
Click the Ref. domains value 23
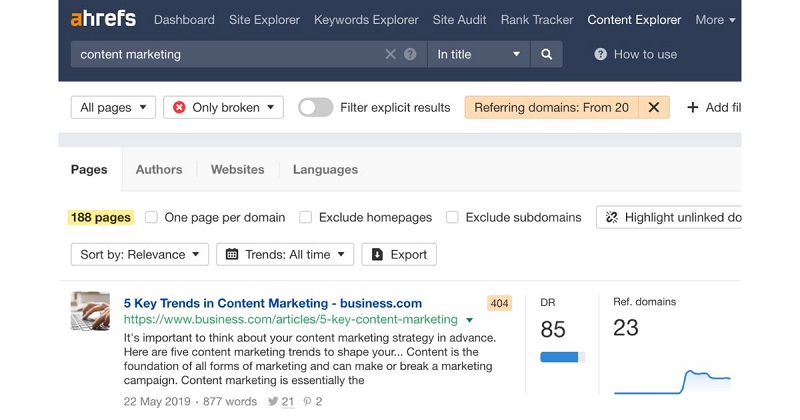(x=626, y=328)
